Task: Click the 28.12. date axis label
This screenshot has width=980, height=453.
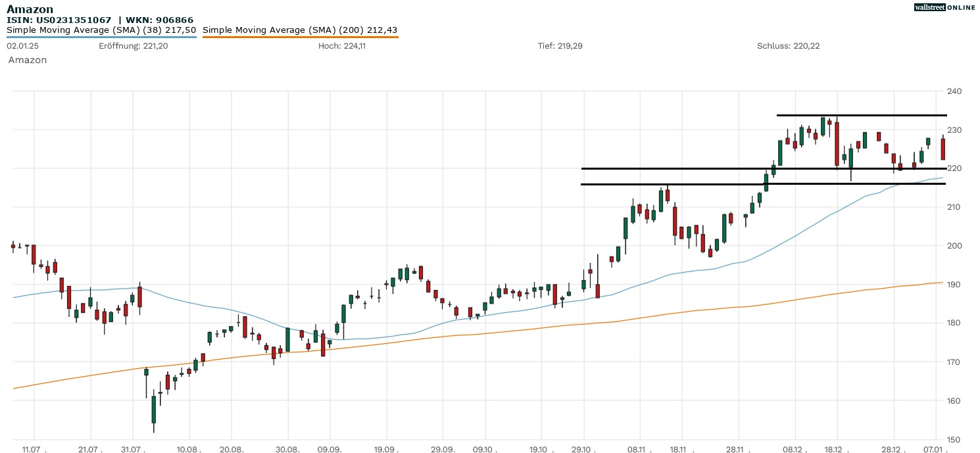Action: 894,449
